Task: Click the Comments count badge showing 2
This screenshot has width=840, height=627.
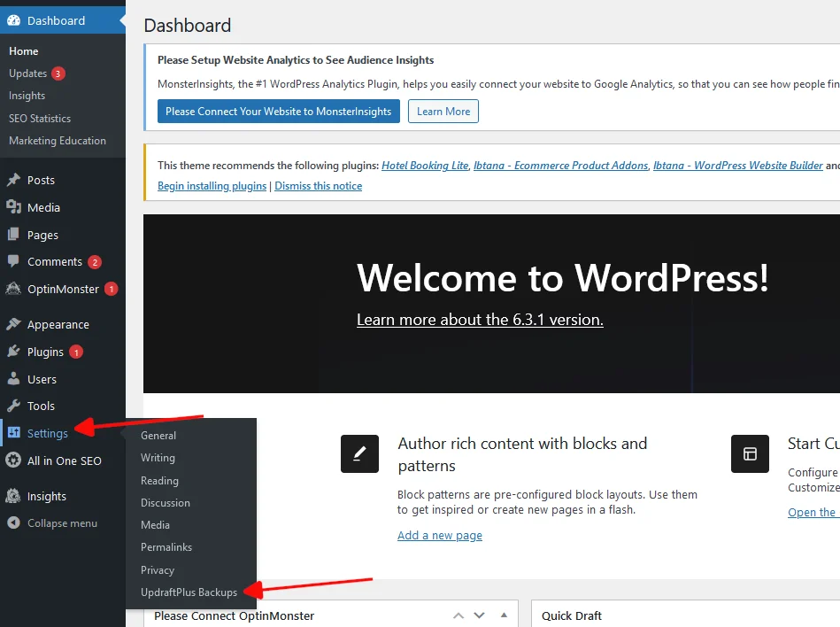Action: tap(95, 262)
